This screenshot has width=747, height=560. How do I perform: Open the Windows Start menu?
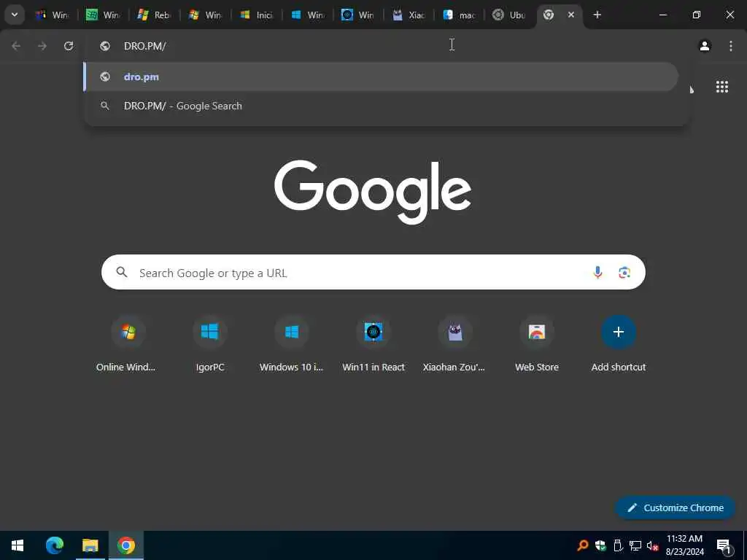[x=18, y=545]
